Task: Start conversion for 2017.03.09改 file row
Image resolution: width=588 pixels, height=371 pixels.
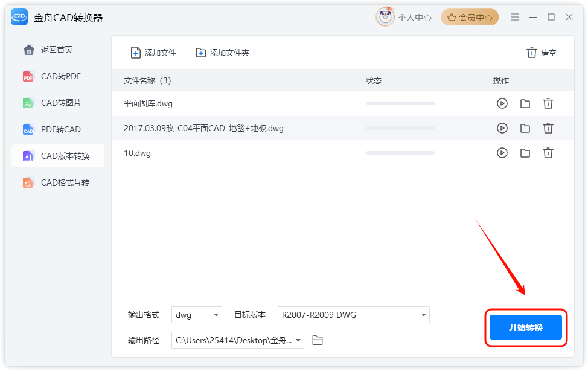Action: coord(502,128)
